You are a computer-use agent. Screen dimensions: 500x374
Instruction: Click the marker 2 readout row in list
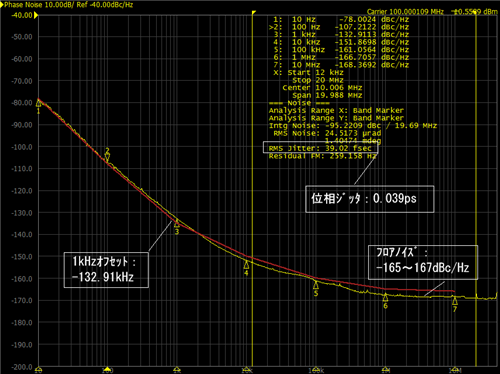pyautogui.click(x=339, y=27)
